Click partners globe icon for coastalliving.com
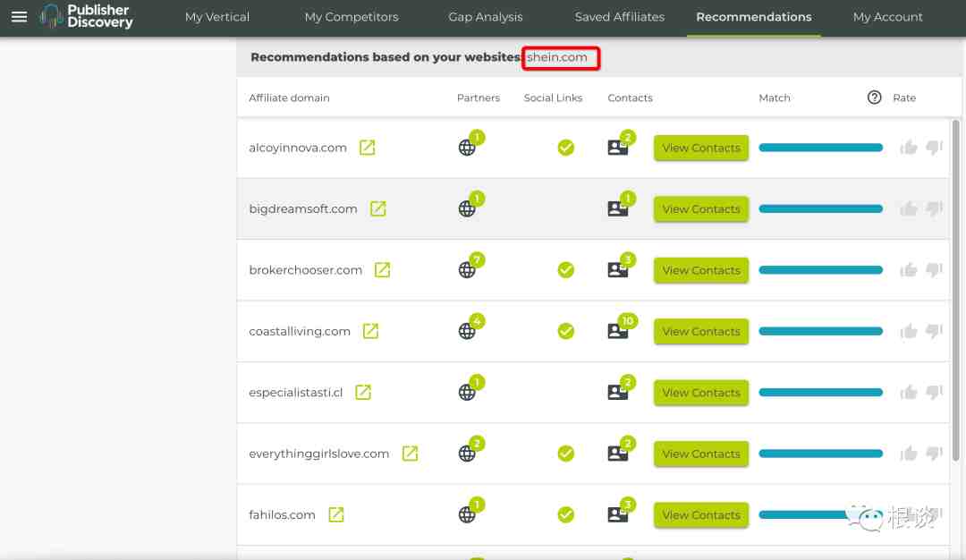 [x=467, y=331]
